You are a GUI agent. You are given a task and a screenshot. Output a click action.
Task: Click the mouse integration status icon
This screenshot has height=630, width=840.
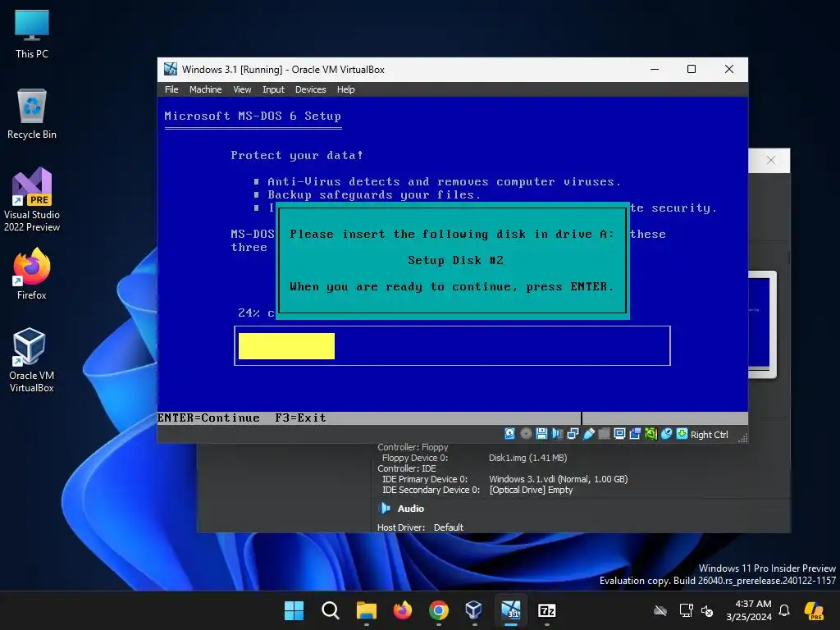coord(666,434)
